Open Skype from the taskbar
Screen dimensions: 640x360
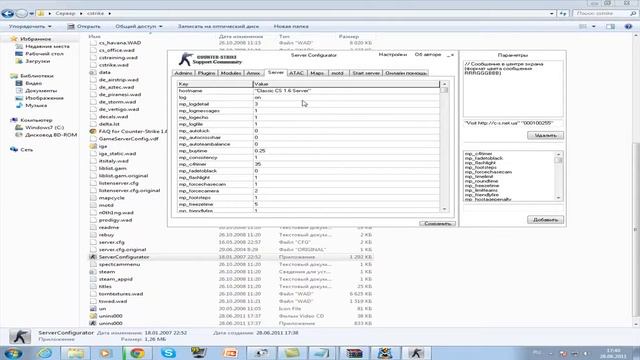tap(168, 353)
